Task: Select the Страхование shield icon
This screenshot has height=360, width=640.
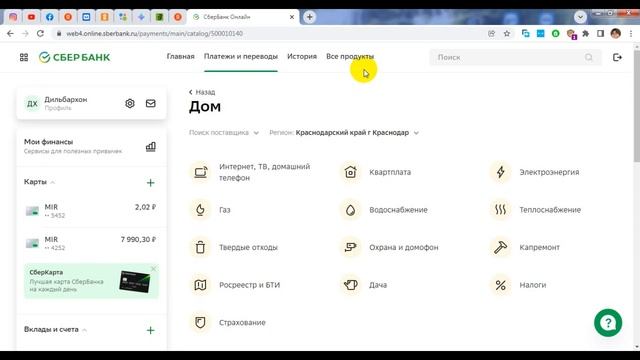Action: [200, 322]
